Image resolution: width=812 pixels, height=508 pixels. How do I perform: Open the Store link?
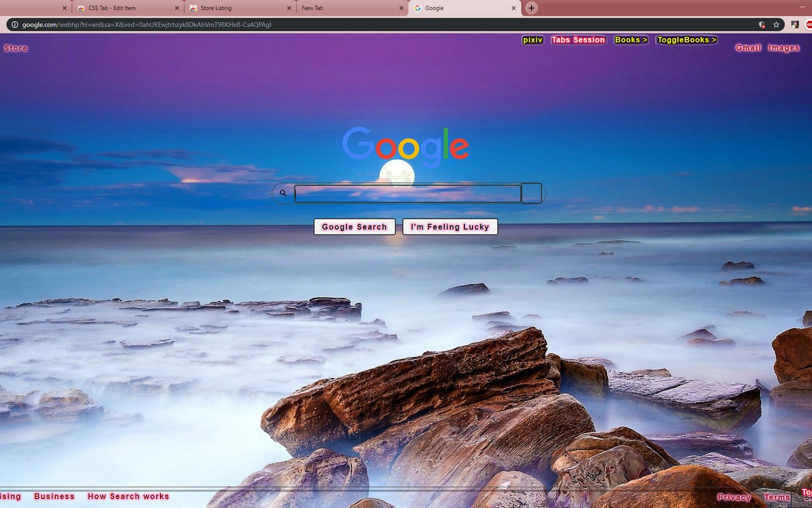point(16,48)
